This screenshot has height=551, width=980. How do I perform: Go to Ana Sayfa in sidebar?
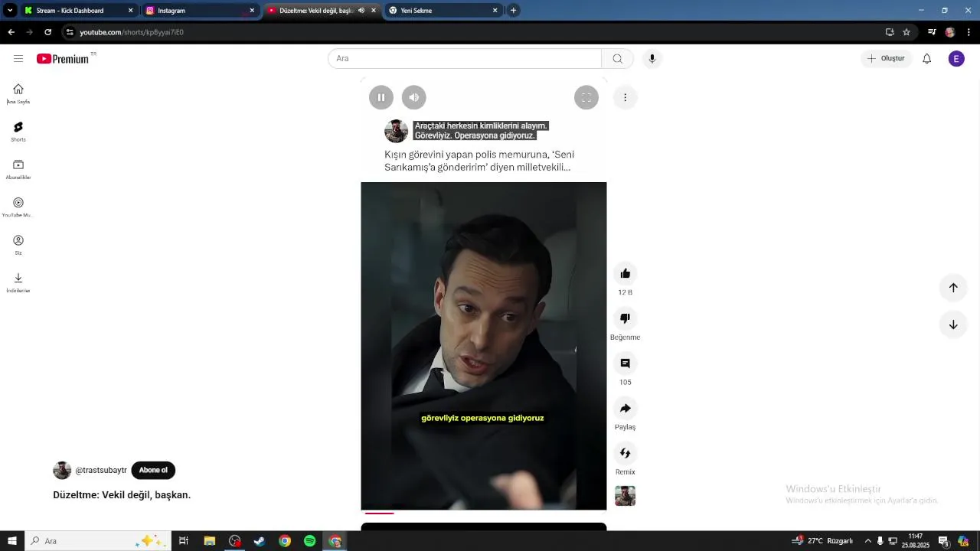[18, 94]
